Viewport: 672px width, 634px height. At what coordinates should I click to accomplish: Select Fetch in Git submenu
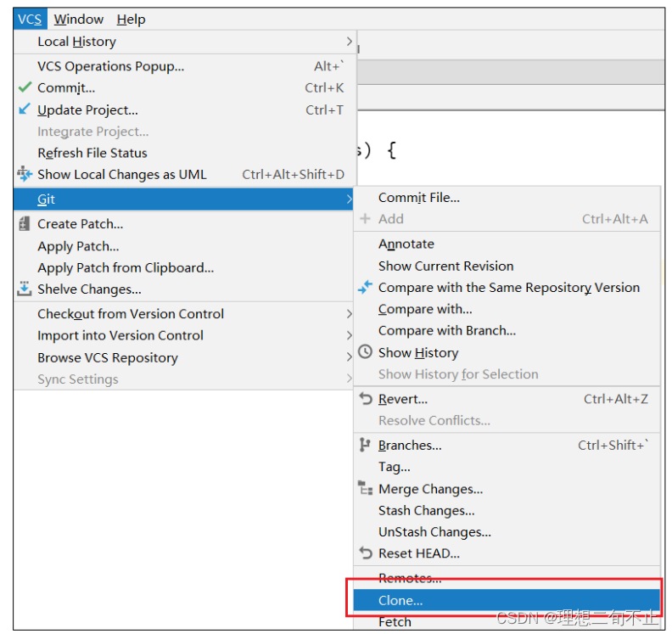(507, 620)
